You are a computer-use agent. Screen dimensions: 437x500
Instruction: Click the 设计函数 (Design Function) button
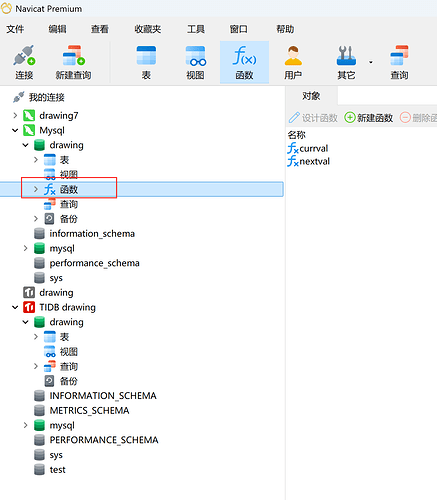(313, 118)
